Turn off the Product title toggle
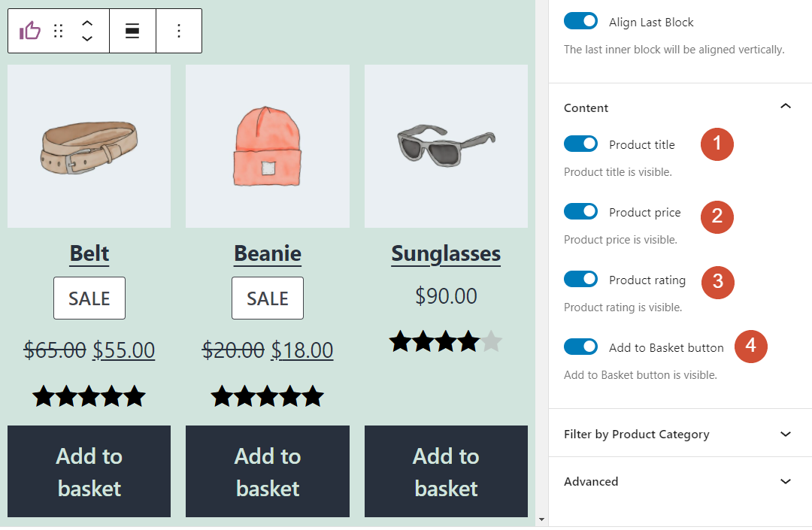The height and width of the screenshot is (530, 812). click(x=580, y=144)
